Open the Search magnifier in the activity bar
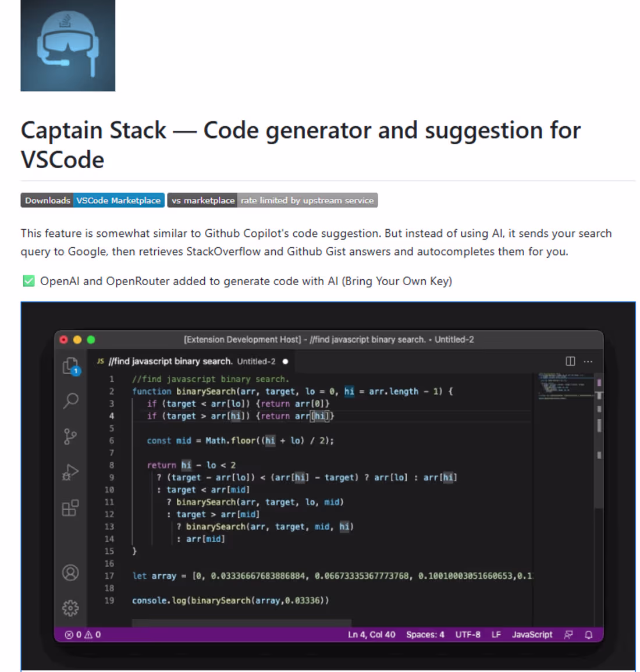The height and width of the screenshot is (672, 640). coord(71,401)
